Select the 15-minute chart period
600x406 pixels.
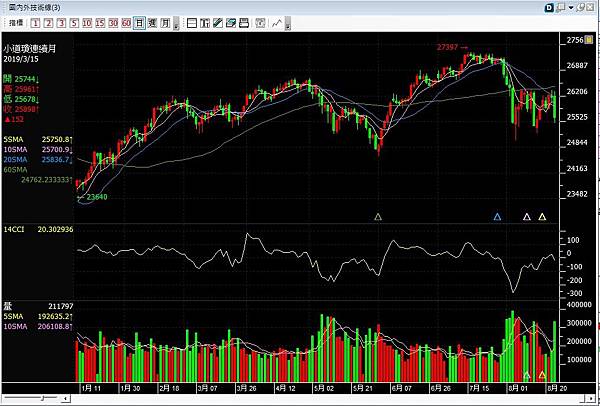click(100, 23)
